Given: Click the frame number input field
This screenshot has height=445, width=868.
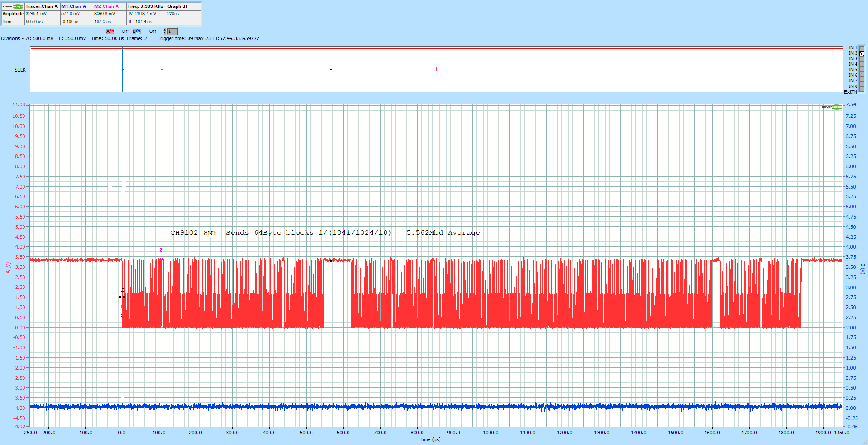Looking at the screenshot, I should pyautogui.click(x=172, y=31).
